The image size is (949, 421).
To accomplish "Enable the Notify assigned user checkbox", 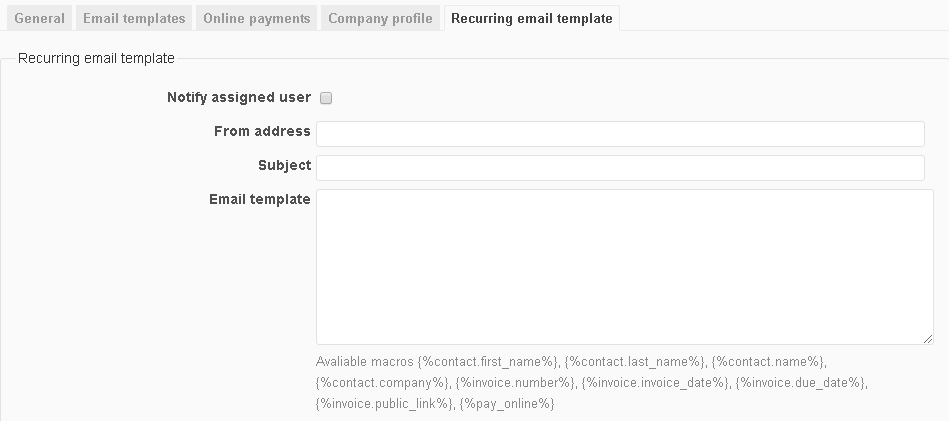I will point(325,98).
